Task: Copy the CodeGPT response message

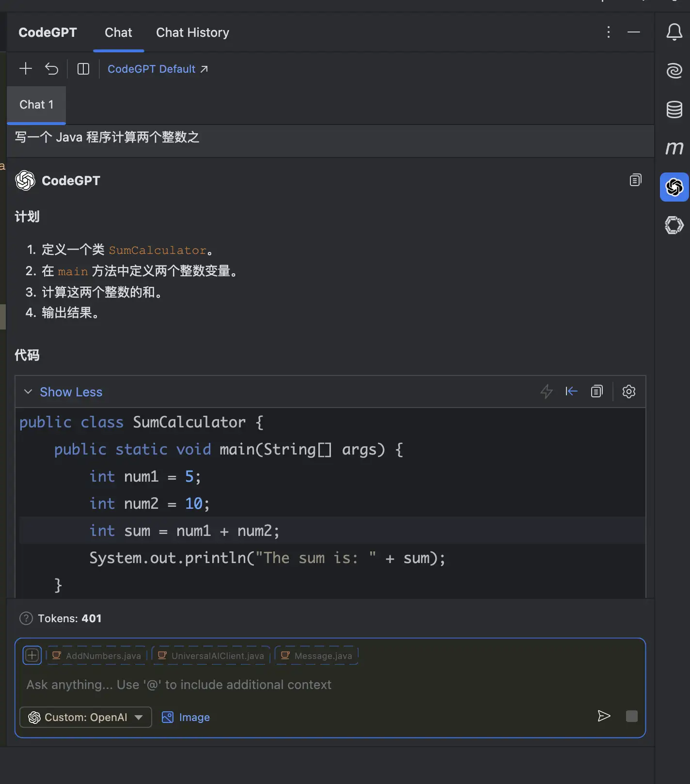Action: pos(635,180)
